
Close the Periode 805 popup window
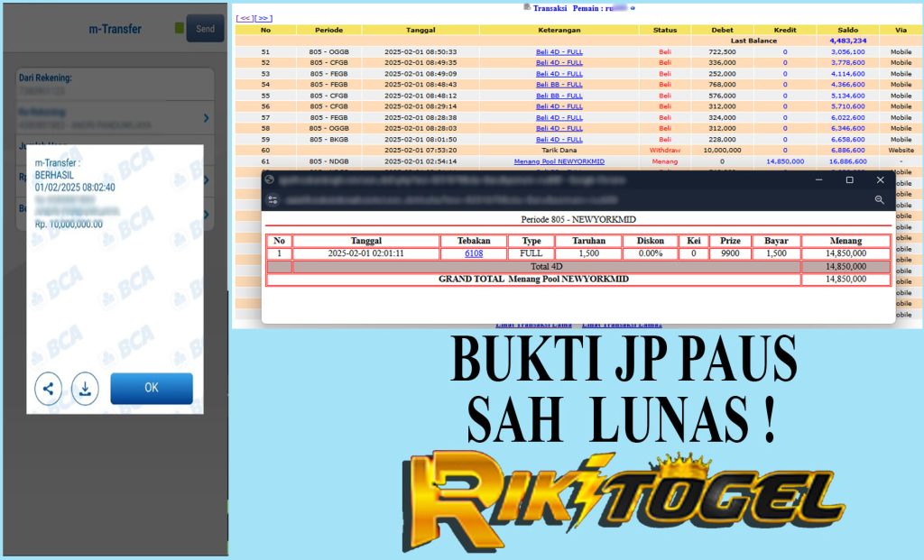(x=880, y=179)
